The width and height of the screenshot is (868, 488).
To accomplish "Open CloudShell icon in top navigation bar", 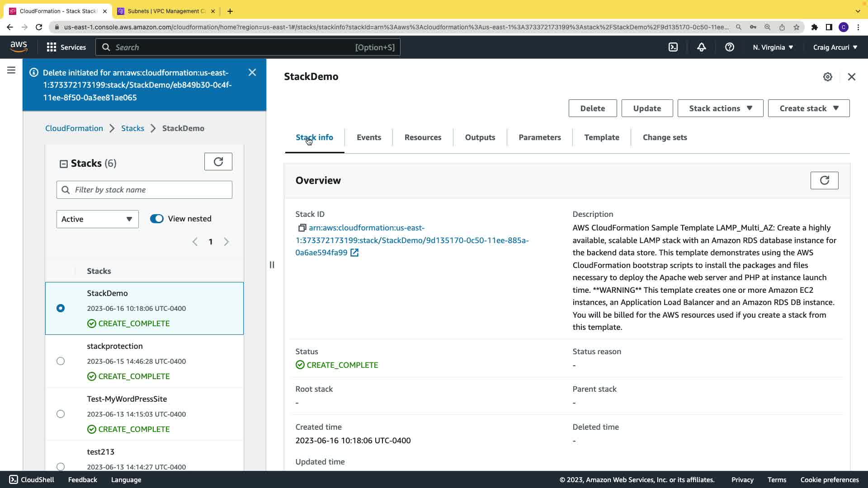I will [673, 47].
